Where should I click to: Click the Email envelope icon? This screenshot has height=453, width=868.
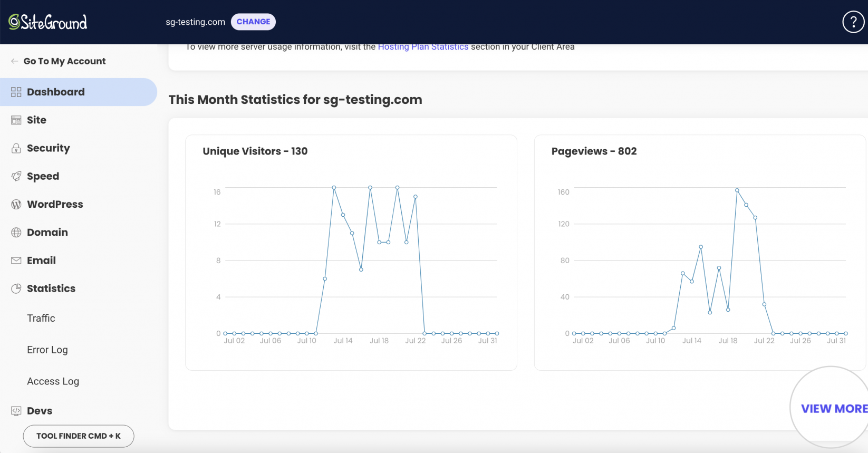coord(16,261)
